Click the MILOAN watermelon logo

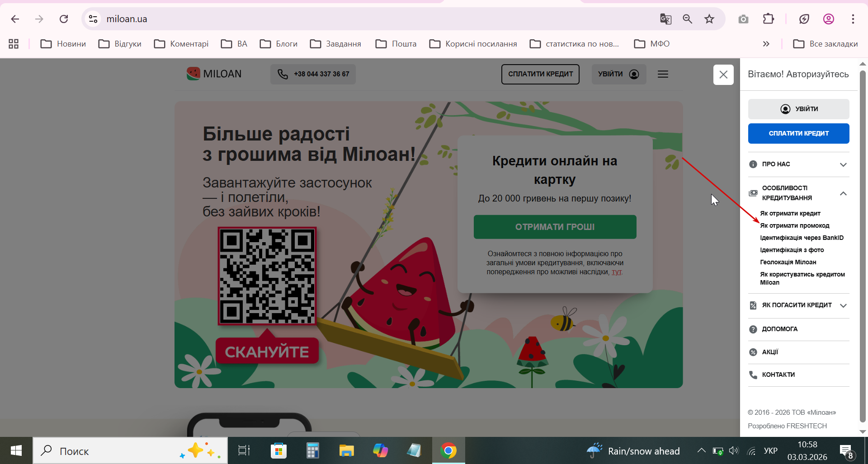pos(214,74)
